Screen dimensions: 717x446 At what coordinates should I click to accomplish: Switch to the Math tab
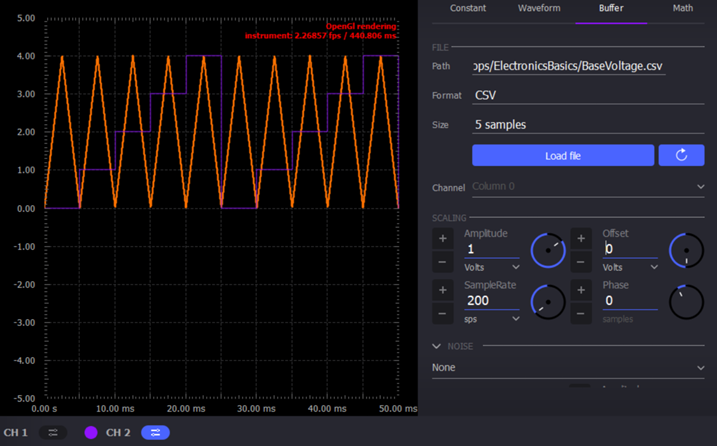[x=682, y=8]
